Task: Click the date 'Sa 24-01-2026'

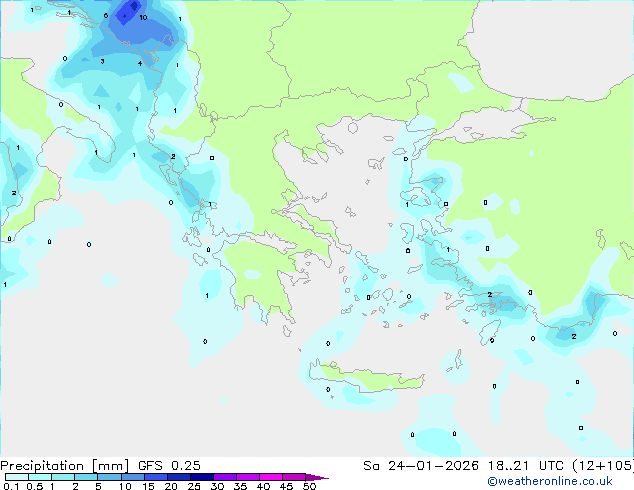Action: (x=421, y=466)
